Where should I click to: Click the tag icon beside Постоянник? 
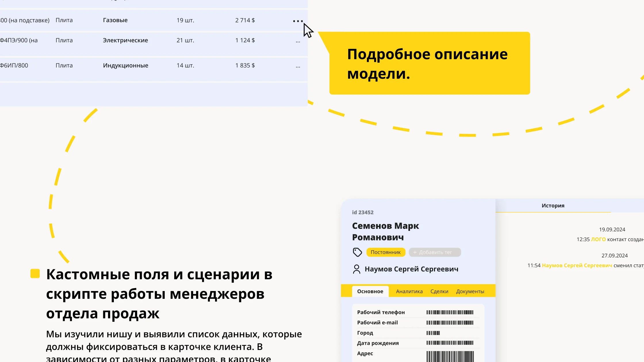pyautogui.click(x=357, y=252)
